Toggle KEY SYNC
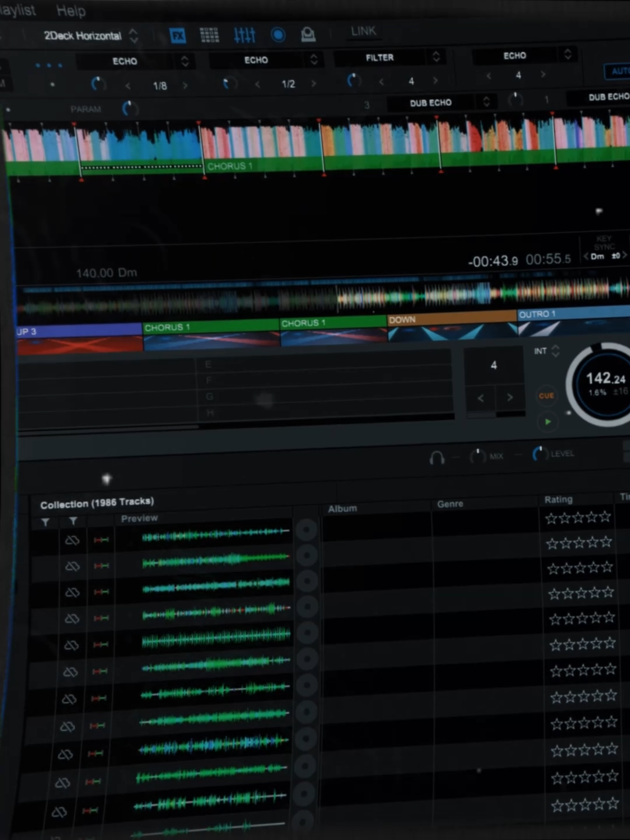The height and width of the screenshot is (840, 630). click(604, 243)
